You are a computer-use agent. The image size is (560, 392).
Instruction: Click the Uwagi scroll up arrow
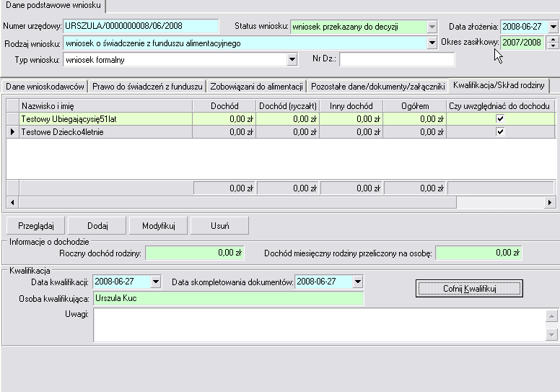(551, 316)
